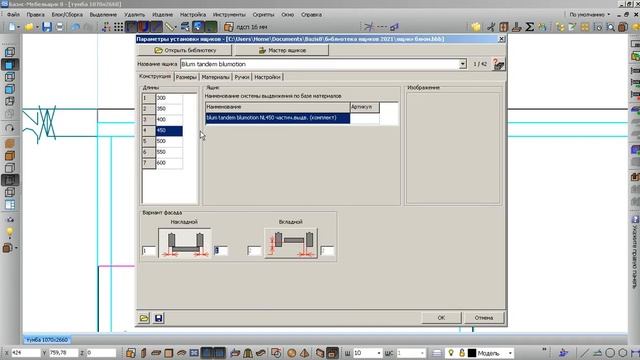Click the circle shape icon at bottom right
Viewport: 640px width, 360px height.
coord(610,353)
